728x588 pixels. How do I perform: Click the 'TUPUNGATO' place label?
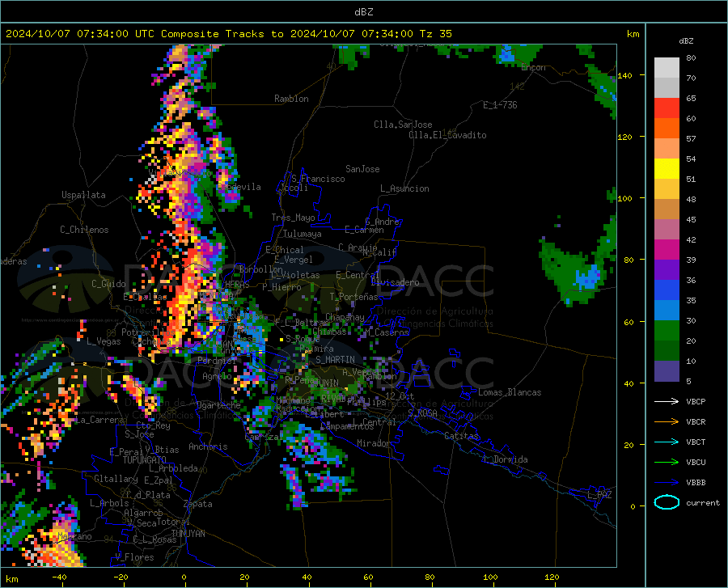pos(145,460)
